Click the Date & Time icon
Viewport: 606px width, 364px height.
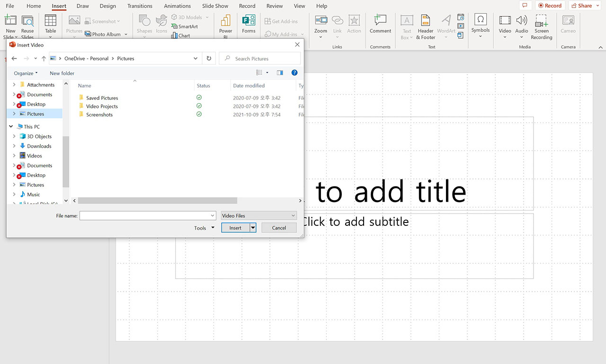pyautogui.click(x=461, y=18)
